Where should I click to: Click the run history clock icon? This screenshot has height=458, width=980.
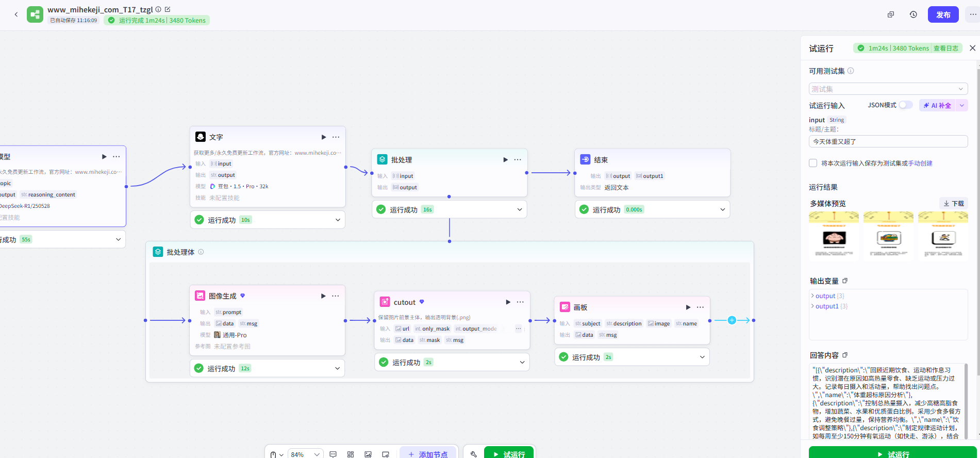tap(913, 14)
